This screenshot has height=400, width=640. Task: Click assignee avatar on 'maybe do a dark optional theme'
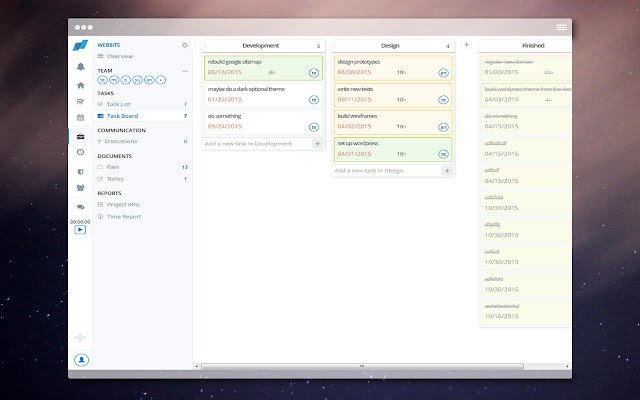point(313,100)
